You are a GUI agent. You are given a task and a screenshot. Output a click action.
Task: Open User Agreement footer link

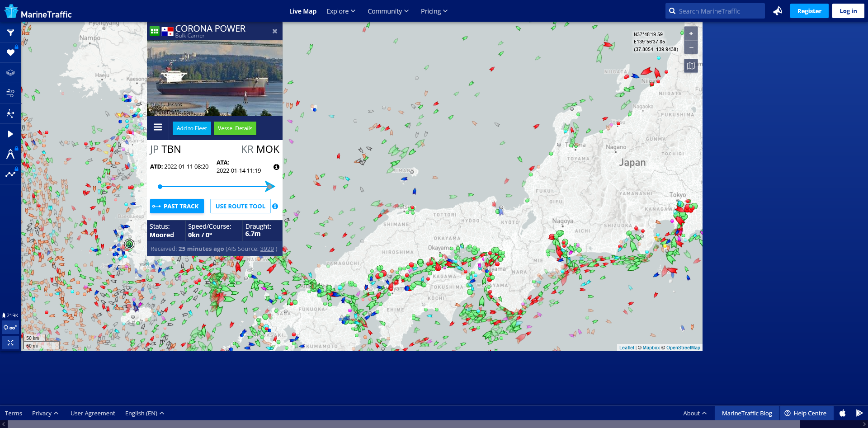coord(93,413)
